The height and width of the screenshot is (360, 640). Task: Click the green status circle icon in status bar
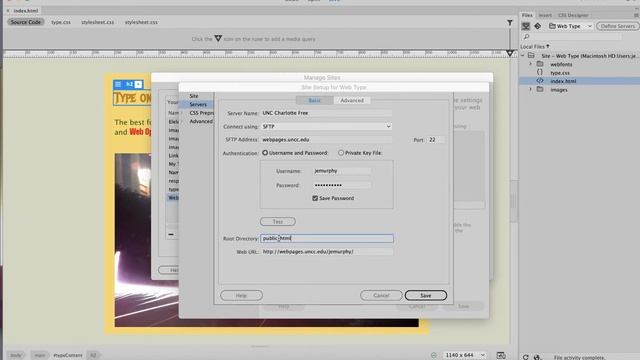(x=434, y=355)
